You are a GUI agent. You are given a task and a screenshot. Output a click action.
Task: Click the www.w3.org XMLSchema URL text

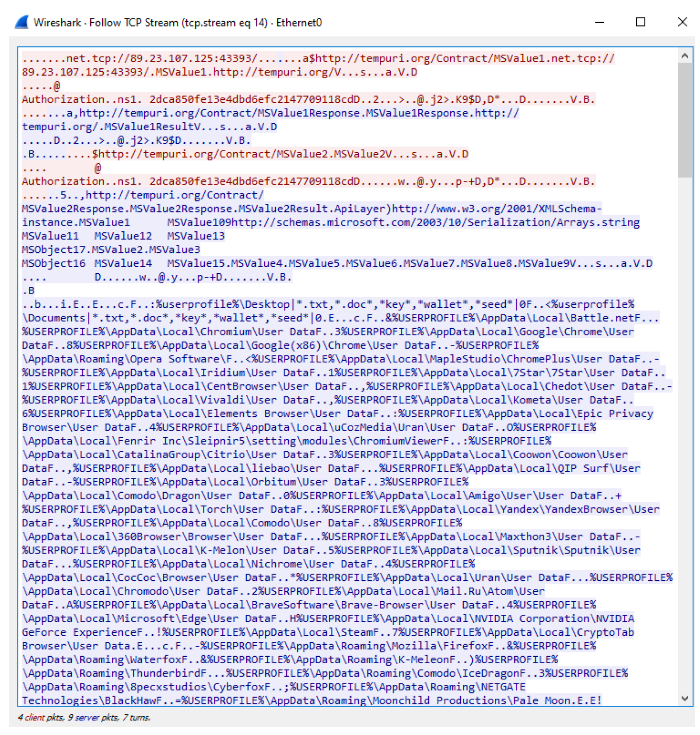pyautogui.click(x=497, y=209)
